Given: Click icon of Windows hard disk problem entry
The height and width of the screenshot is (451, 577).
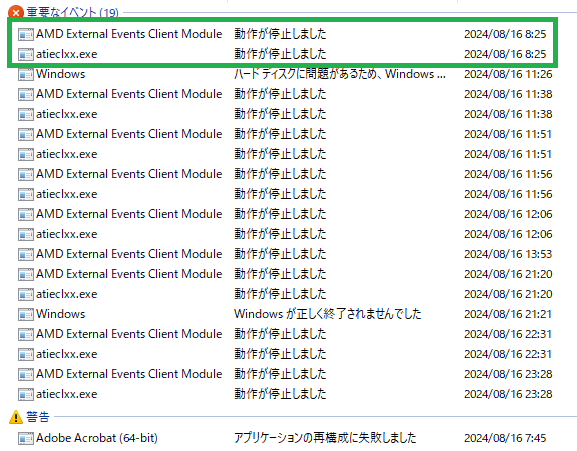Looking at the screenshot, I should tap(26, 74).
